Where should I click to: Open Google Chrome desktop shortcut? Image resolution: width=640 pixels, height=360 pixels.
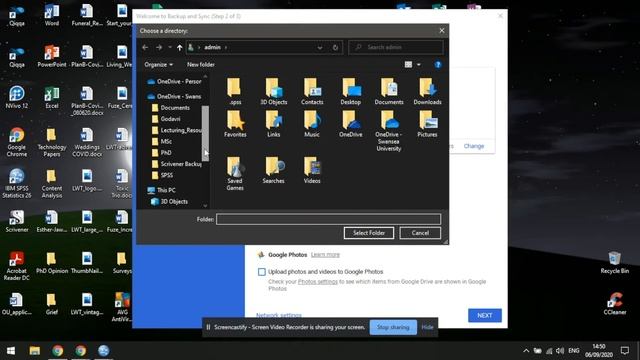tap(17, 142)
